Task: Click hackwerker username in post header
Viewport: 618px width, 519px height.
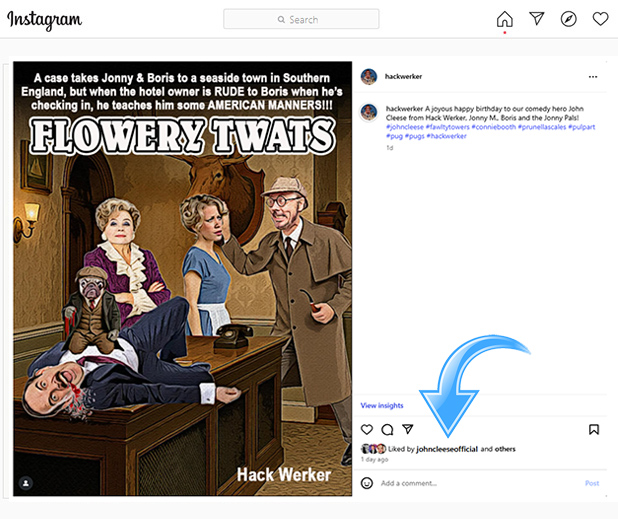Action: [401, 77]
